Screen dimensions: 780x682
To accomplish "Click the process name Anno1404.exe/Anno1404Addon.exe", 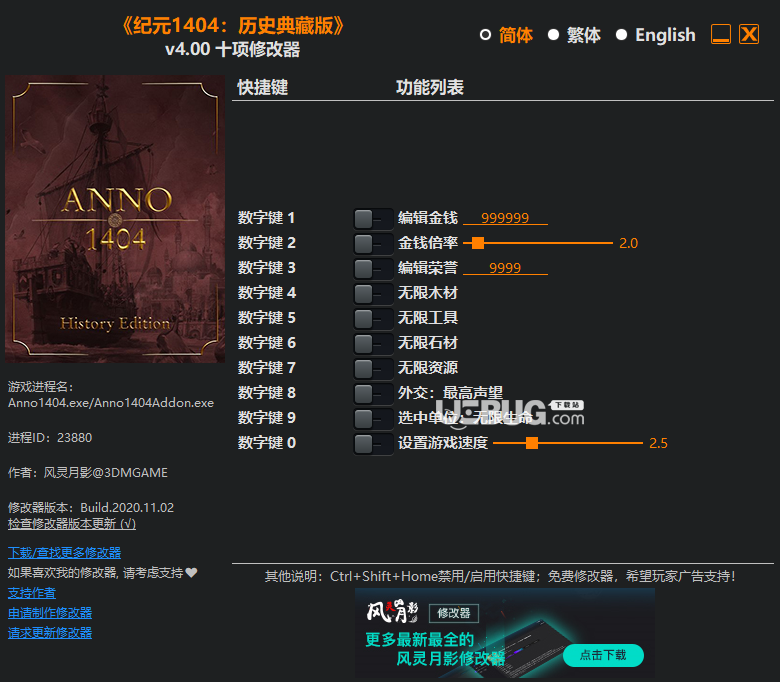I will click(x=111, y=403).
